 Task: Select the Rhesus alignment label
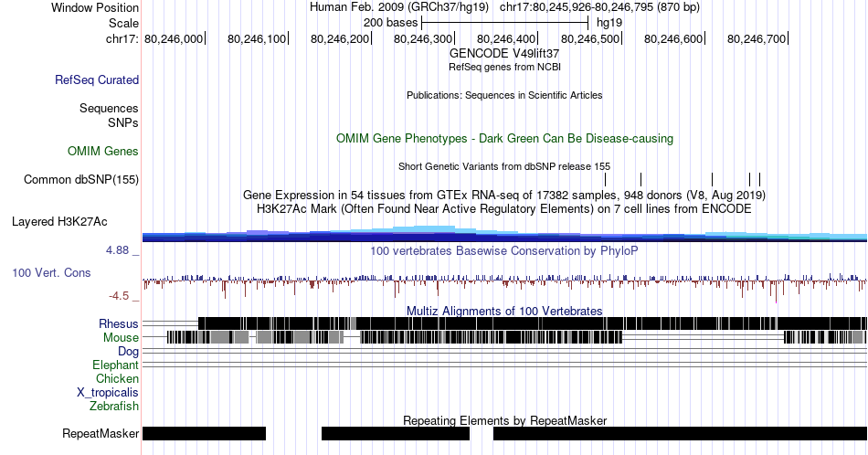(x=119, y=323)
